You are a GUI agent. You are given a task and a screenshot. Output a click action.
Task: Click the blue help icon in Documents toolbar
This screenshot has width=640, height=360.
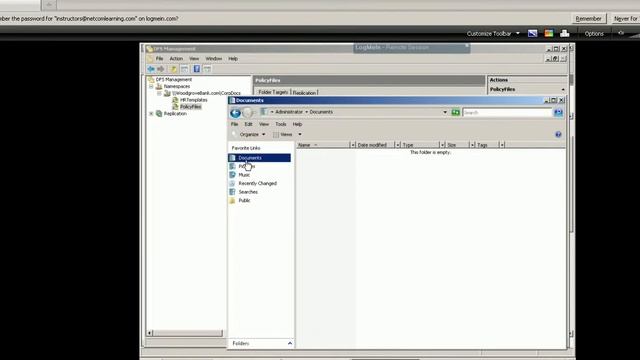[x=558, y=134]
